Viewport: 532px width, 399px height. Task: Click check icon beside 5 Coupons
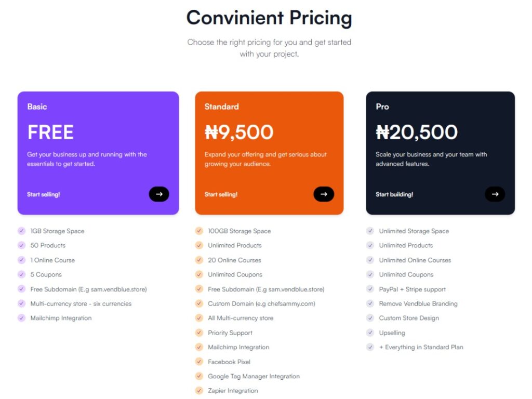[x=21, y=274]
